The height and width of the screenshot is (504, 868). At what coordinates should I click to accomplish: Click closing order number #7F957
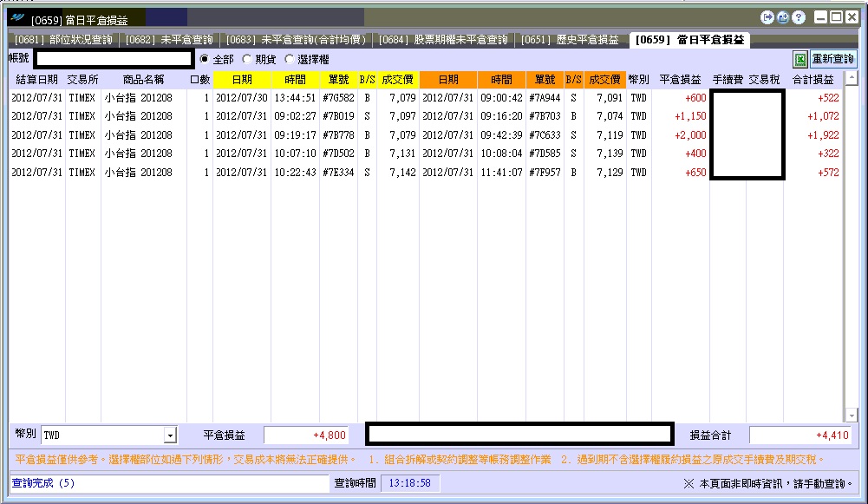click(x=545, y=173)
